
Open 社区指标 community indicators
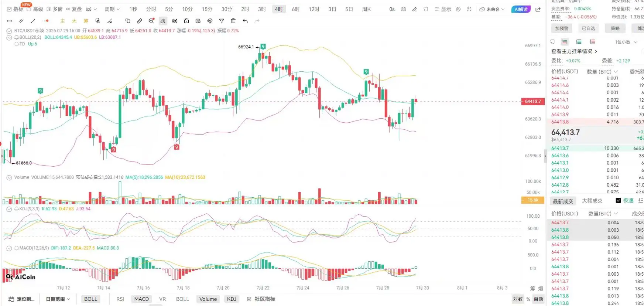[261, 299]
